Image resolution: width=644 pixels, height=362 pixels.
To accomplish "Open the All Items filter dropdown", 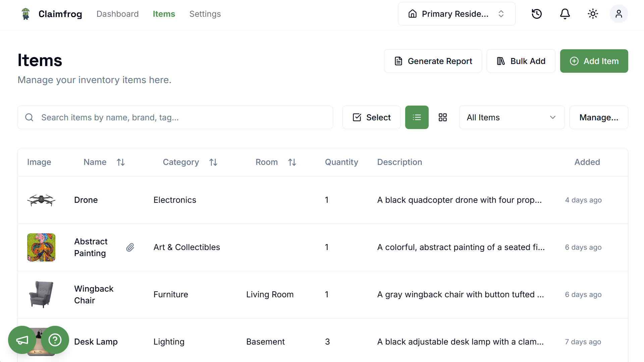I will click(x=512, y=117).
